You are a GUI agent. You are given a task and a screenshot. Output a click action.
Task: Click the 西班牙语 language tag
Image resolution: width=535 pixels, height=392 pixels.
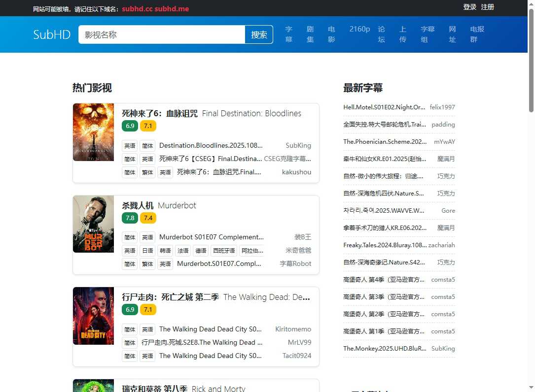224,251
